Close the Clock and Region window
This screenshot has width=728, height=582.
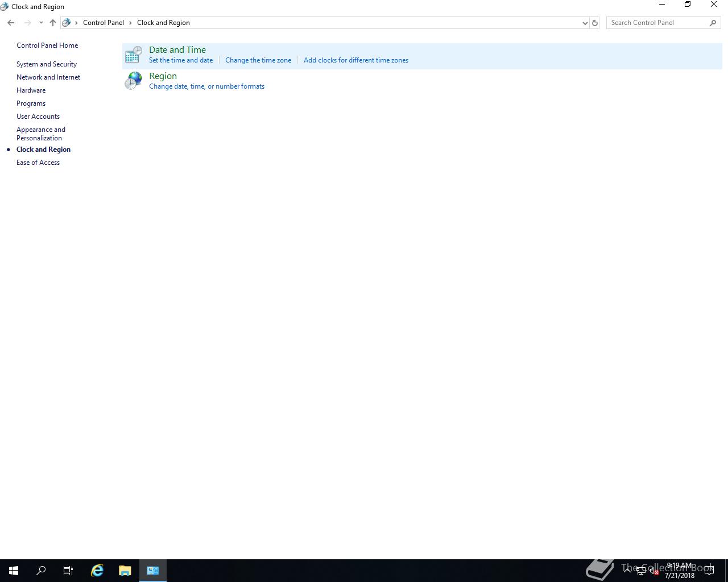714,5
